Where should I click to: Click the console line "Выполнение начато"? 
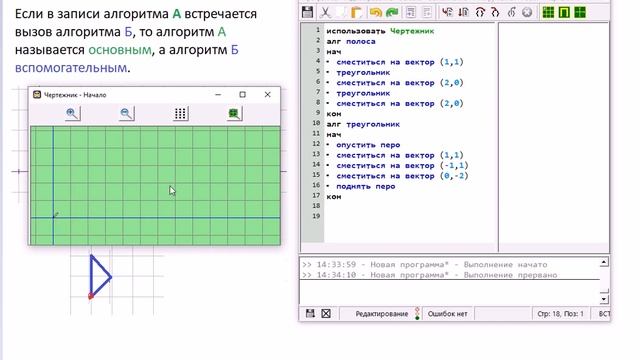tap(424, 264)
